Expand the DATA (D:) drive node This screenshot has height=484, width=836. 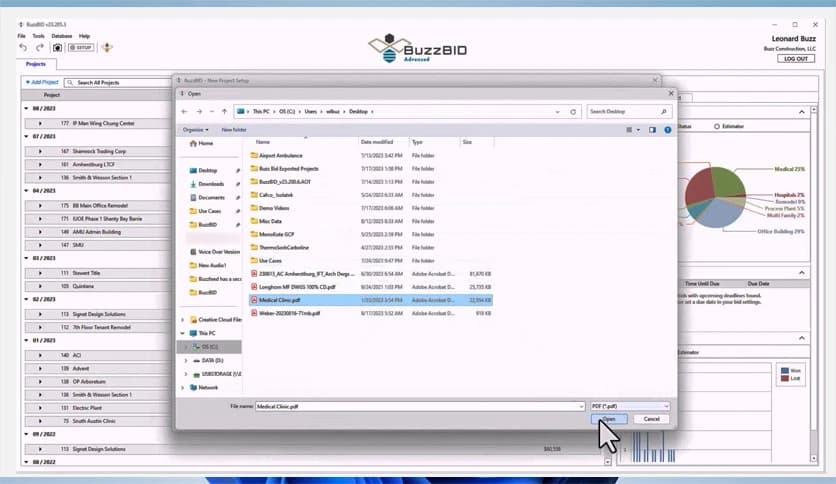coord(186,361)
